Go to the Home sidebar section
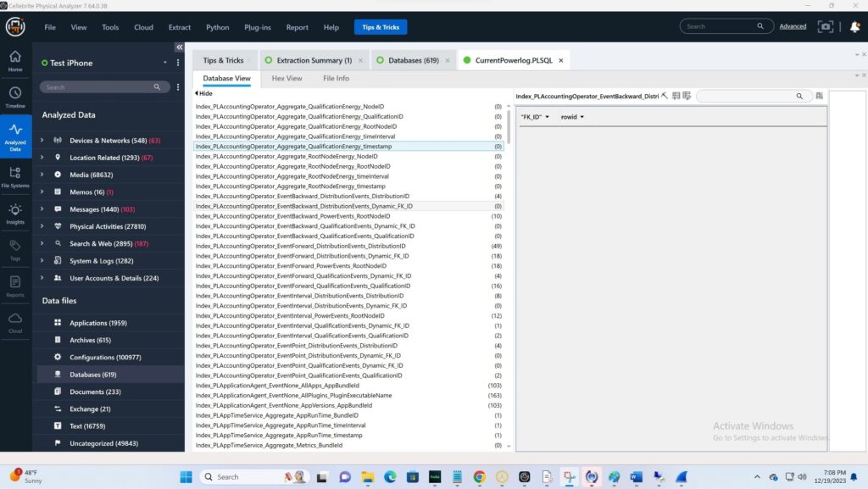Viewport: 868px width, 489px height. click(15, 61)
